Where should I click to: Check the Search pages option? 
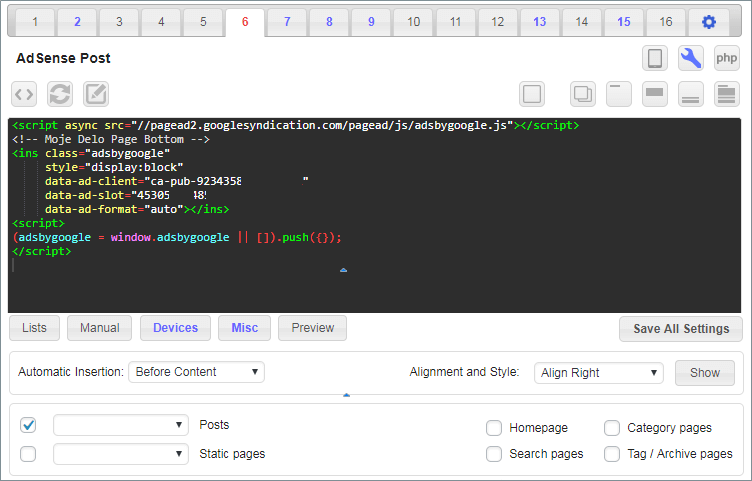coord(494,454)
